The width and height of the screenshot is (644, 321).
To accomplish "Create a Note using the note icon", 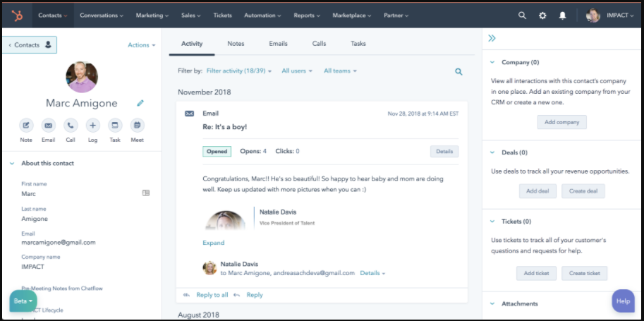I will click(26, 126).
